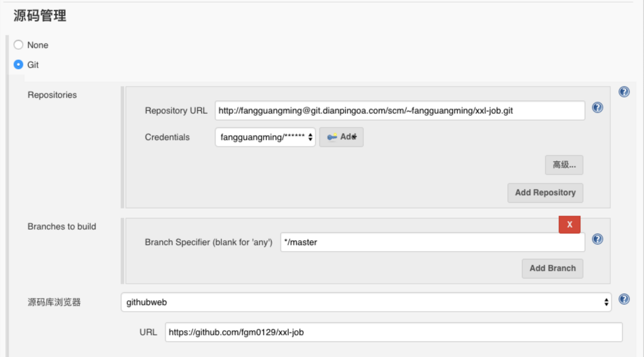Screen dimensions: 644x357
Task: Open help icon beside Branch Specifier field
Action: (597, 239)
